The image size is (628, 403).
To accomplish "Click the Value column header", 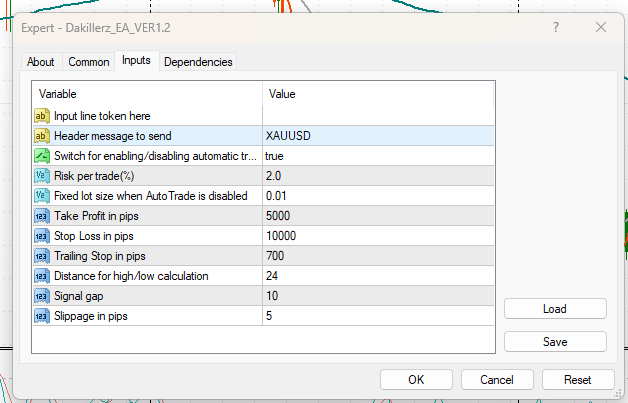I will (x=378, y=94).
